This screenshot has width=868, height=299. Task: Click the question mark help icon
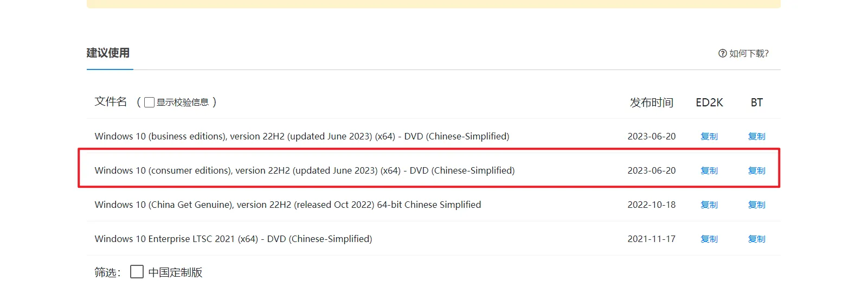pyautogui.click(x=722, y=53)
